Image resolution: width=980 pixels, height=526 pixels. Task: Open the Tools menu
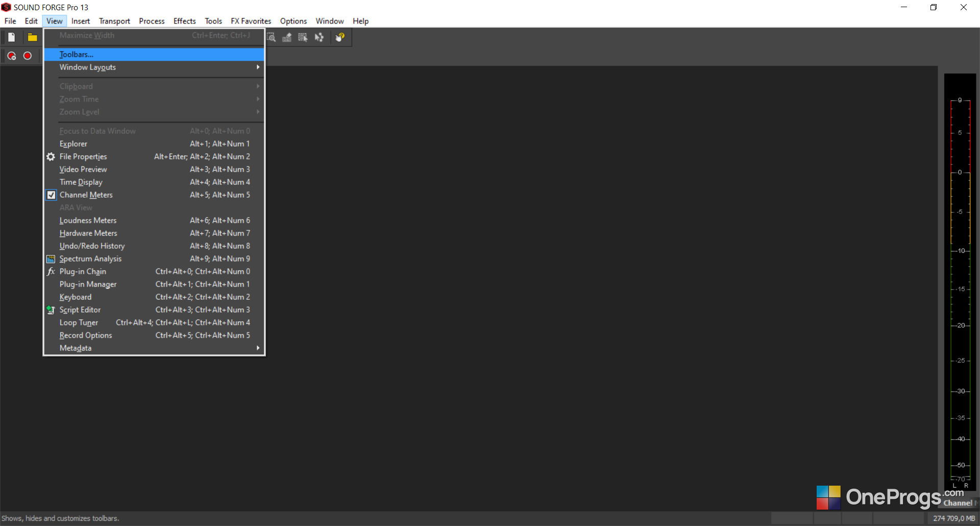(213, 21)
